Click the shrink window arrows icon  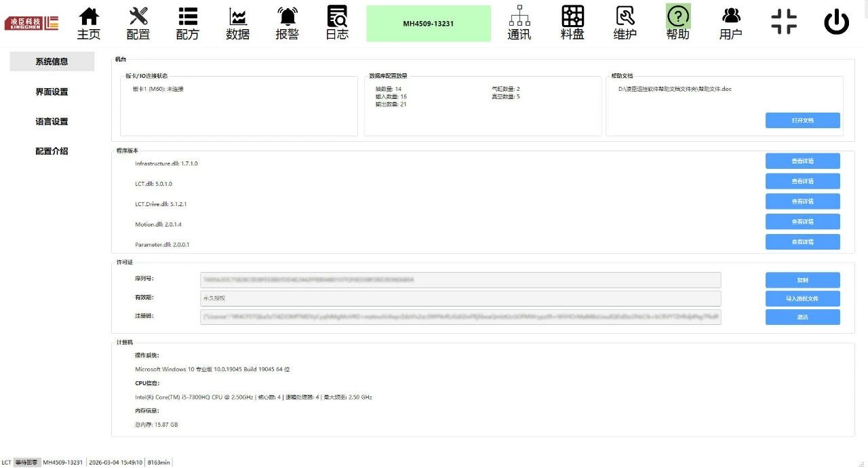pos(784,21)
